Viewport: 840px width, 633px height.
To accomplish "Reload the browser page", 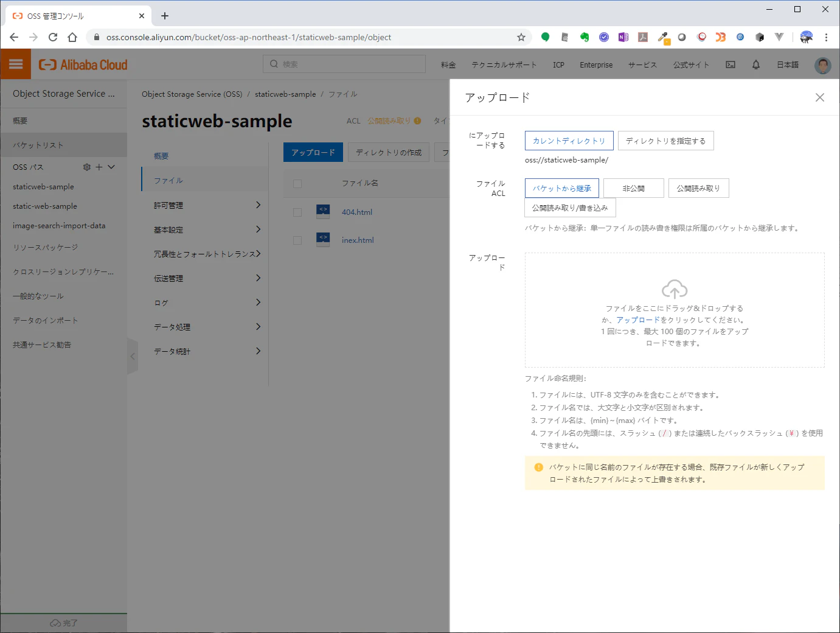I will [x=53, y=37].
